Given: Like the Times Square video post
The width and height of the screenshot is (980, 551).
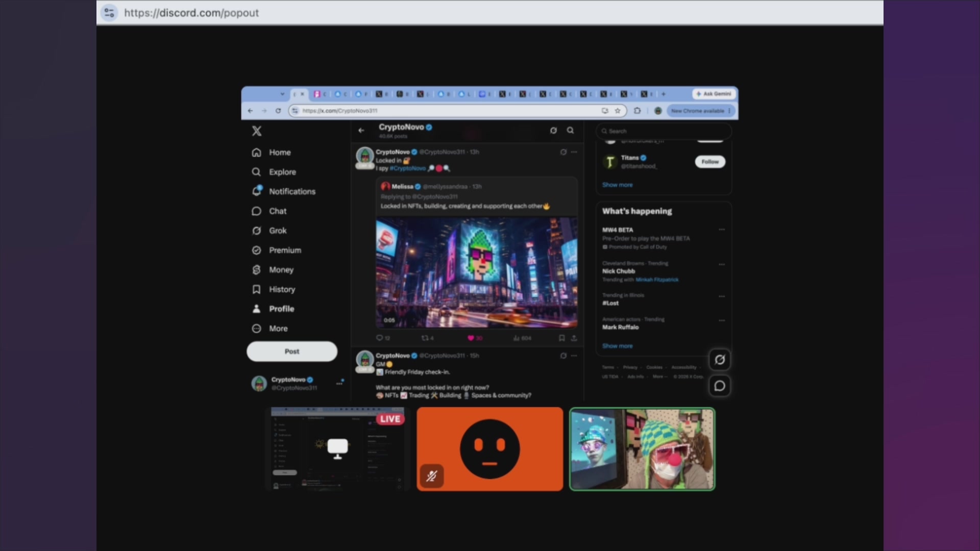Looking at the screenshot, I should tap(471, 338).
